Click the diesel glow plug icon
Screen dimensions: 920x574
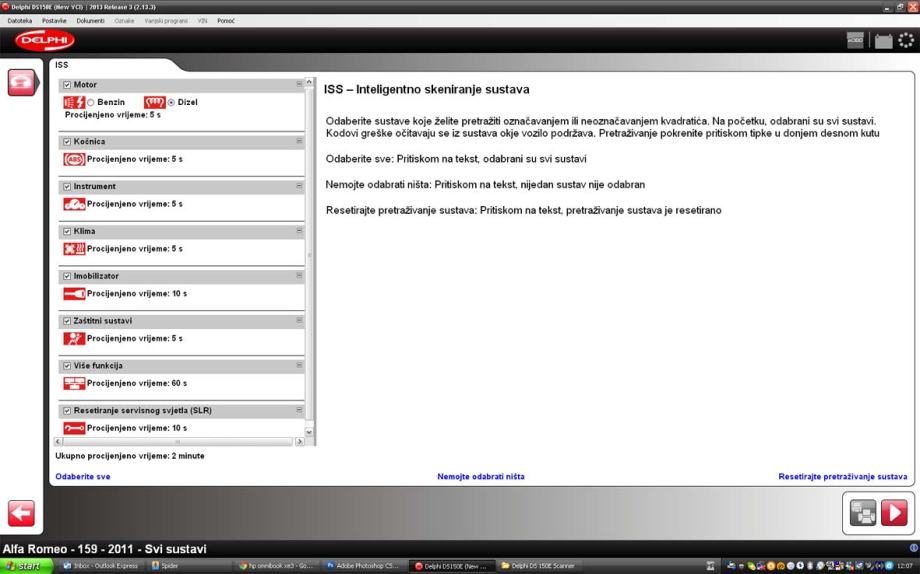[155, 102]
